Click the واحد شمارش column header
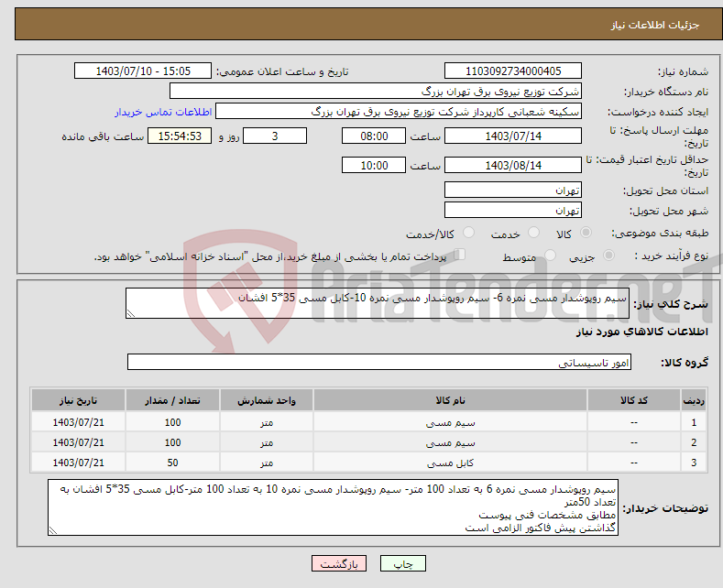 tap(267, 400)
